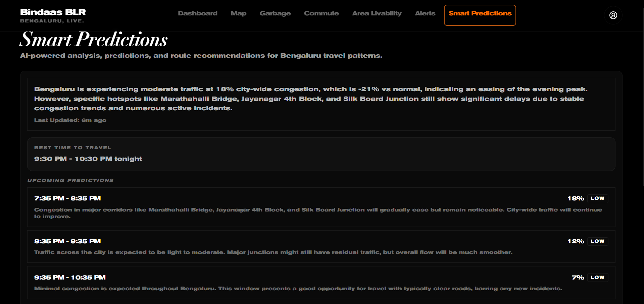Click the AI-powered analysis subtitle text
The width and height of the screenshot is (644, 304).
pos(201,56)
